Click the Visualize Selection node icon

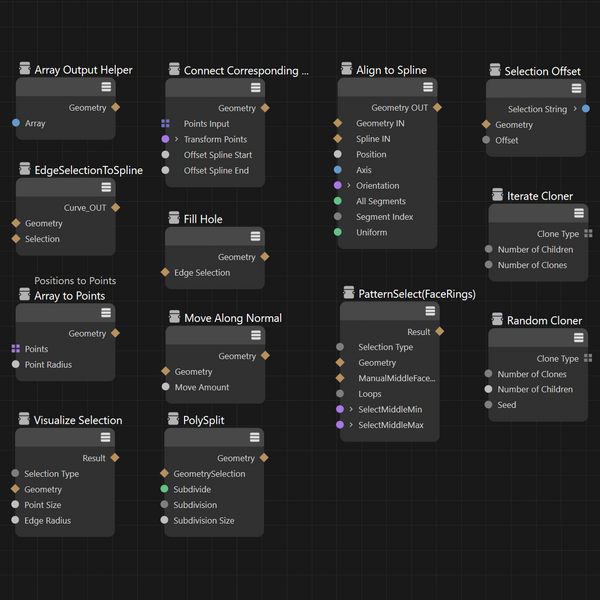(x=24, y=419)
